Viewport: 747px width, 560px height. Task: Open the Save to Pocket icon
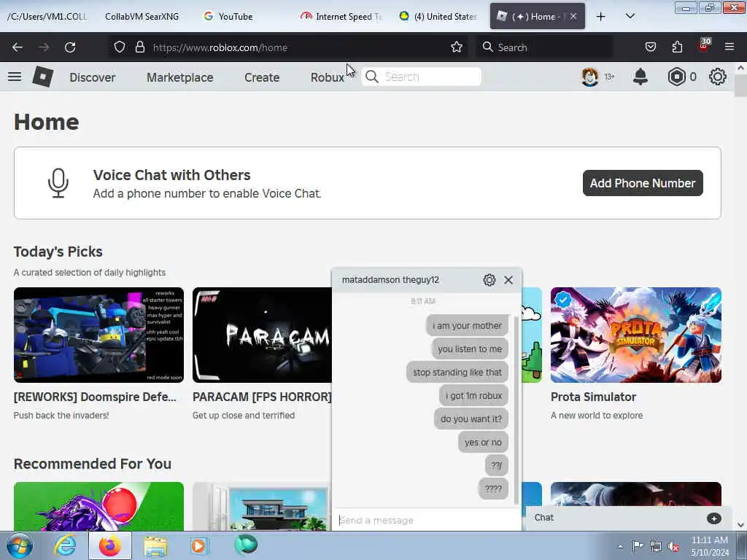(x=651, y=47)
